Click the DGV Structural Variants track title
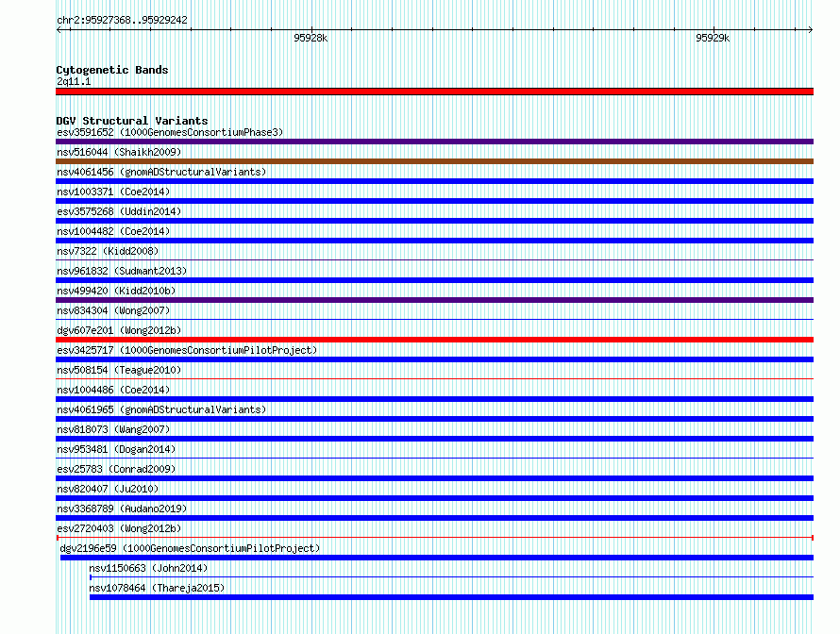This screenshot has height=634, width=840. [132, 121]
